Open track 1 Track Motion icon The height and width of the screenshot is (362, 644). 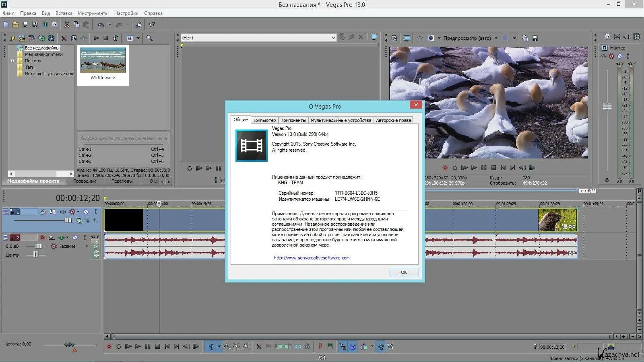pos(53,212)
